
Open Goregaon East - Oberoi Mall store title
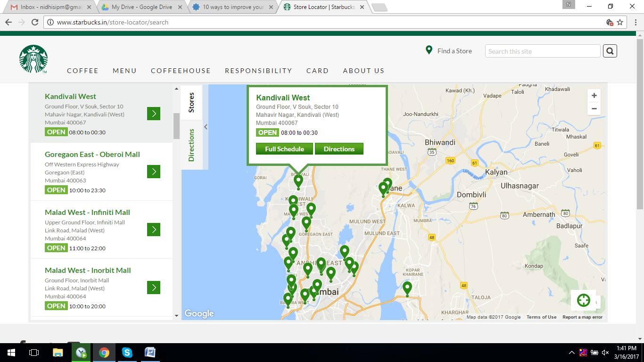pyautogui.click(x=92, y=154)
